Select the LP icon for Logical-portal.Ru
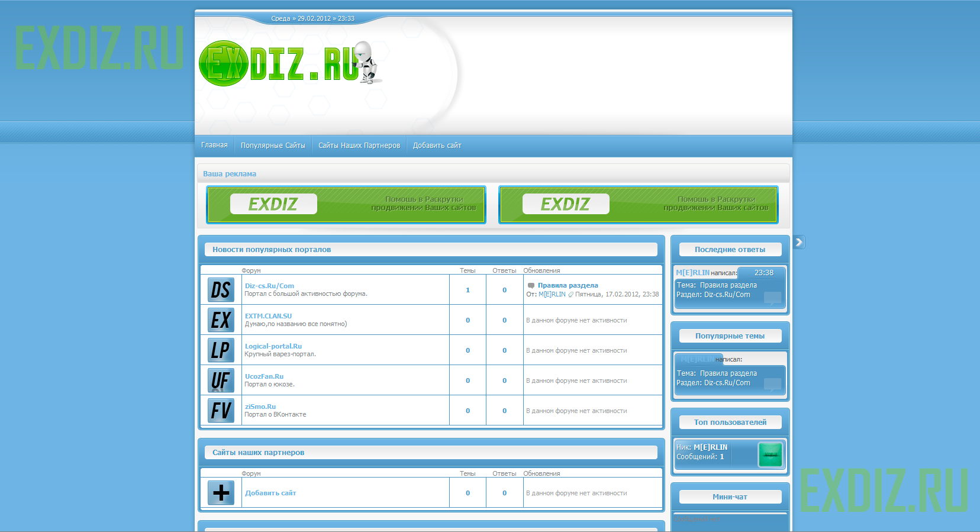Screen dimensions: 980x532 point(221,350)
